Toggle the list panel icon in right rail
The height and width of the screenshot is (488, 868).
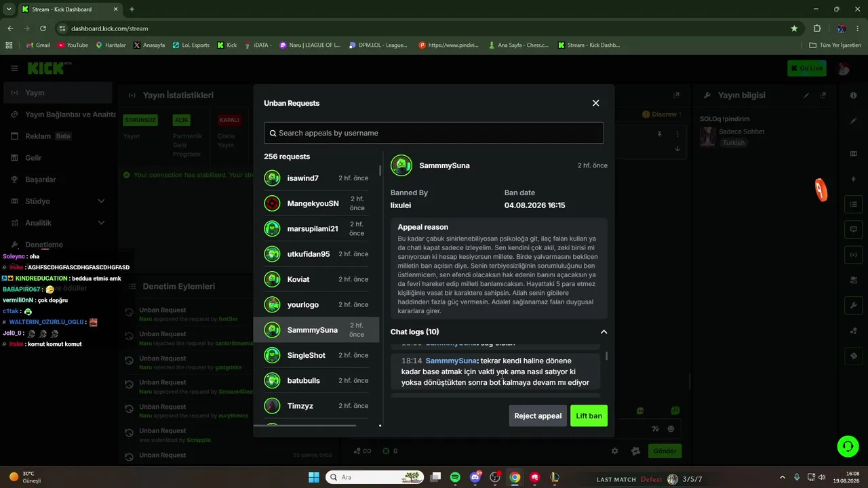pos(854,204)
